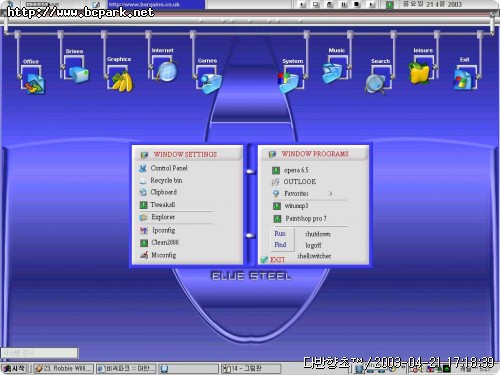Click the green check icon beside EXIT

click(x=264, y=260)
